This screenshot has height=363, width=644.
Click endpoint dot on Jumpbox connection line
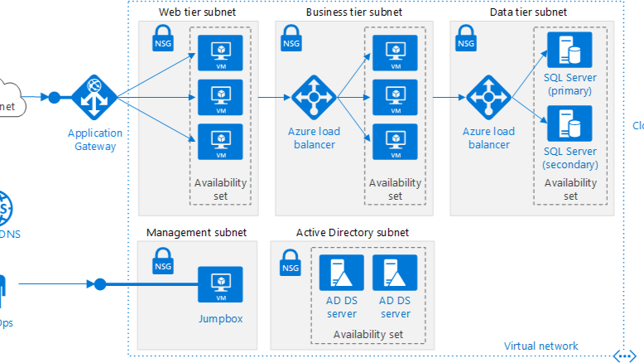click(100, 284)
